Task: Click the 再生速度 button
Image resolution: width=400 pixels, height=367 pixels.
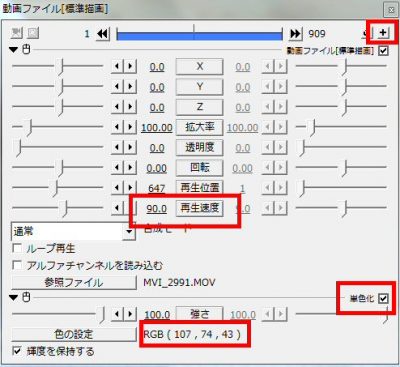Action: click(x=199, y=208)
